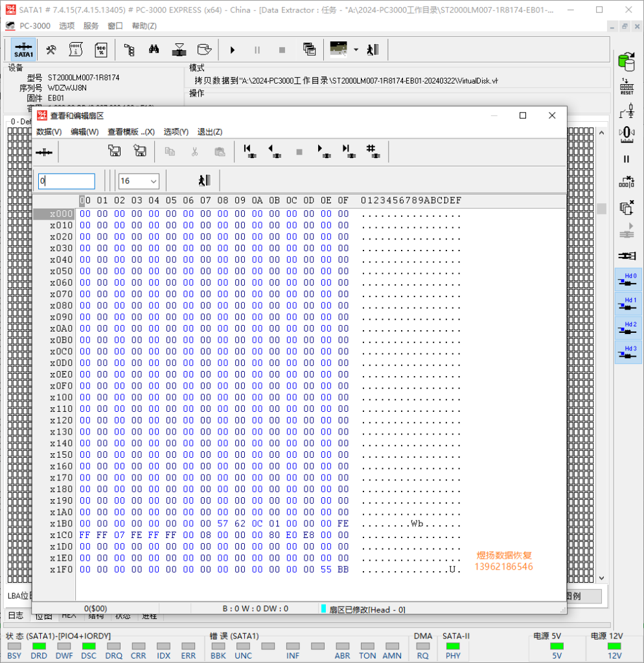Open the 服务 menu in main window
Screen dimensions: 644x663
click(x=91, y=26)
